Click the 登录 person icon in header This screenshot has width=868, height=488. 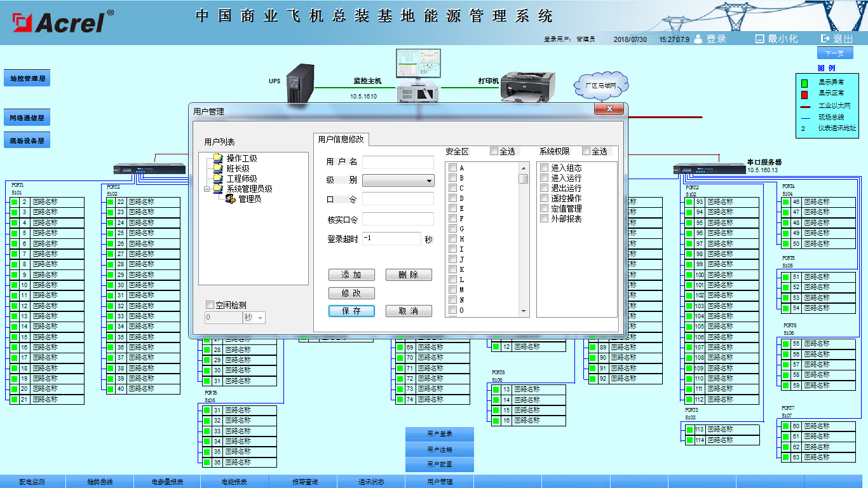(698, 39)
